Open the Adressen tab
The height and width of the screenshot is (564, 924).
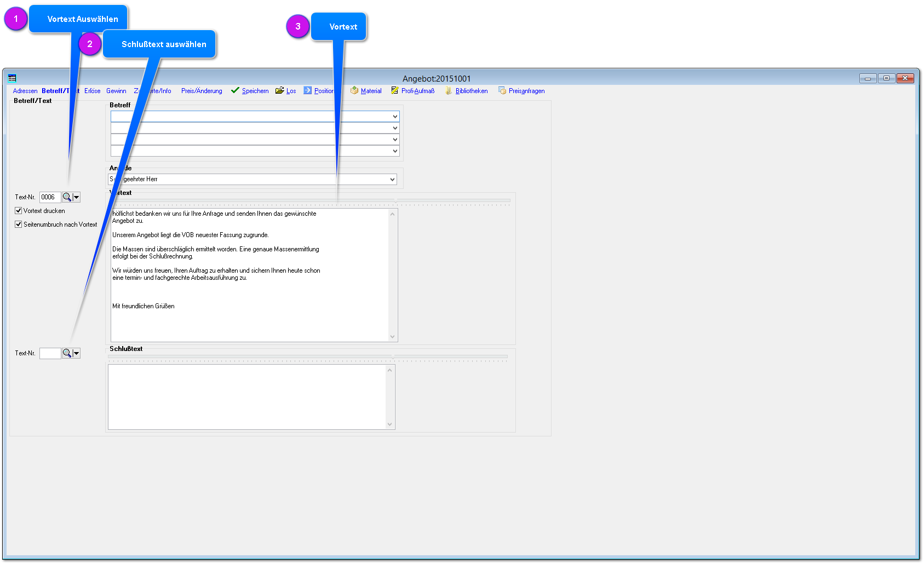(25, 91)
